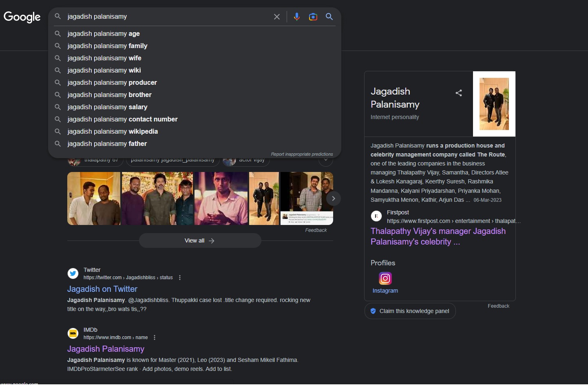Open 'Jagadish on Twitter' result
The width and height of the screenshot is (588, 388).
(102, 289)
